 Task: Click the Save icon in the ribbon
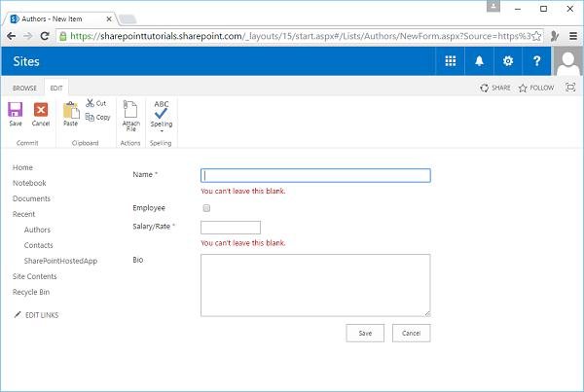tap(16, 110)
